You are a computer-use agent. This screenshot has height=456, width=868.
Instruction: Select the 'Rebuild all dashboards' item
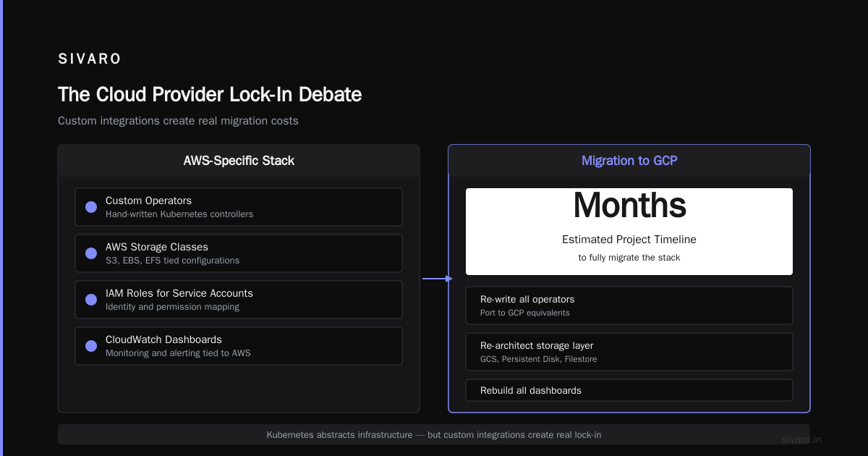(x=629, y=390)
